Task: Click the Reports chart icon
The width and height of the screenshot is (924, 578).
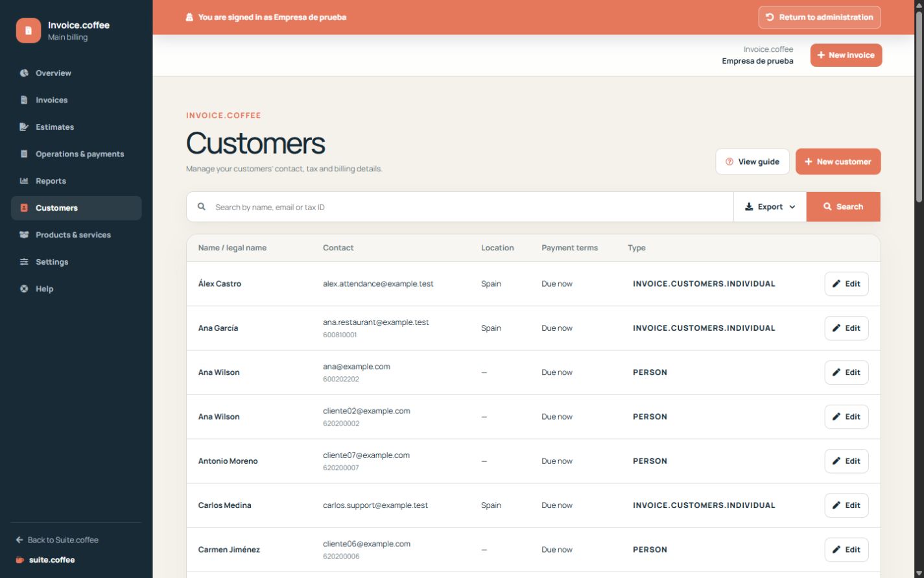Action: tap(24, 181)
